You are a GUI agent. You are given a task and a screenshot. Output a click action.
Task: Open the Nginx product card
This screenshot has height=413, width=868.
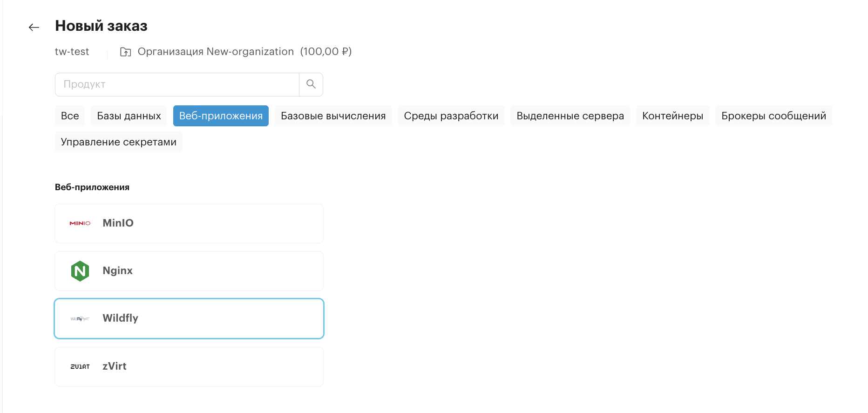[189, 271]
